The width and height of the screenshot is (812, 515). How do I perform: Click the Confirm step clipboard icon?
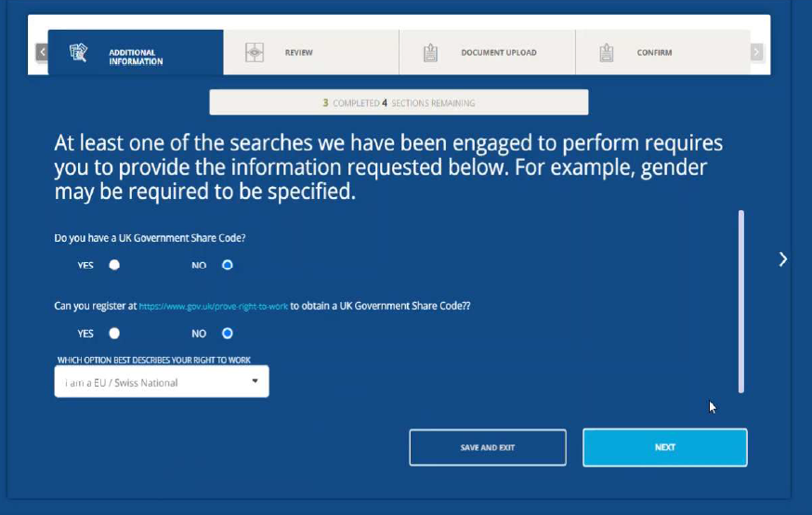pyautogui.click(x=606, y=53)
